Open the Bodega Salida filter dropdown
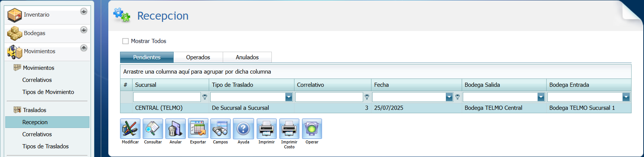644x157 pixels. 541,97
